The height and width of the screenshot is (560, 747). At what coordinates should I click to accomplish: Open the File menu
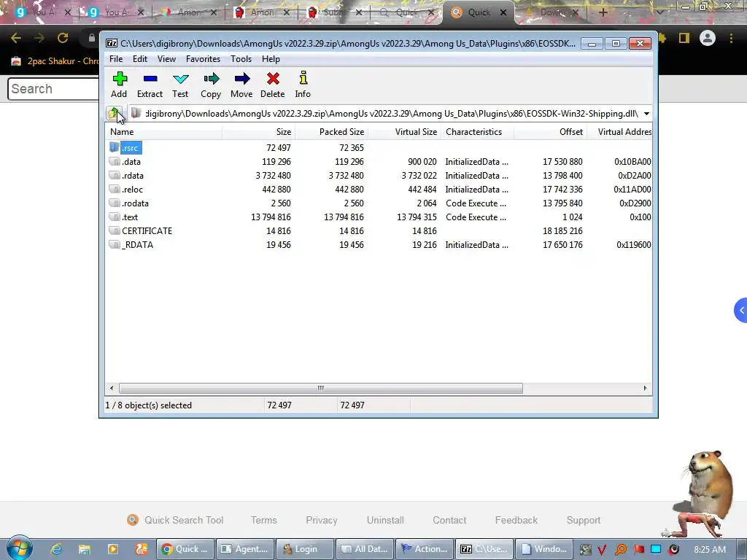(116, 59)
